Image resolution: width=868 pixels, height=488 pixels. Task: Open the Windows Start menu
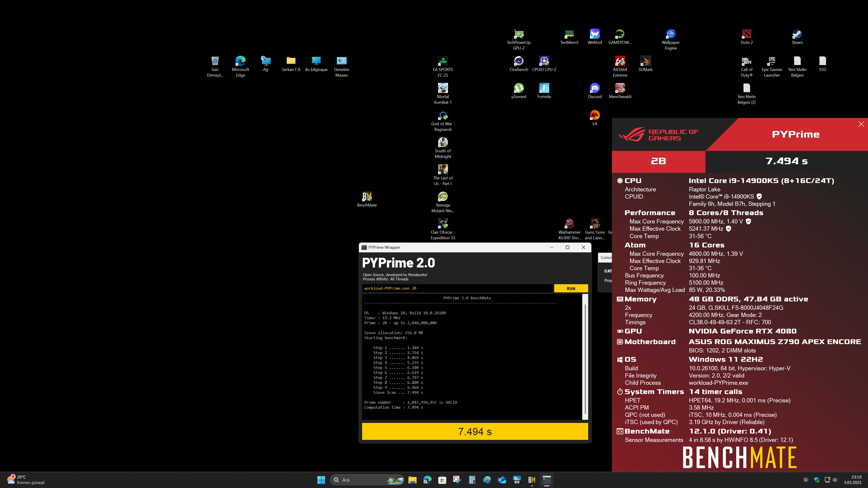tap(321, 480)
